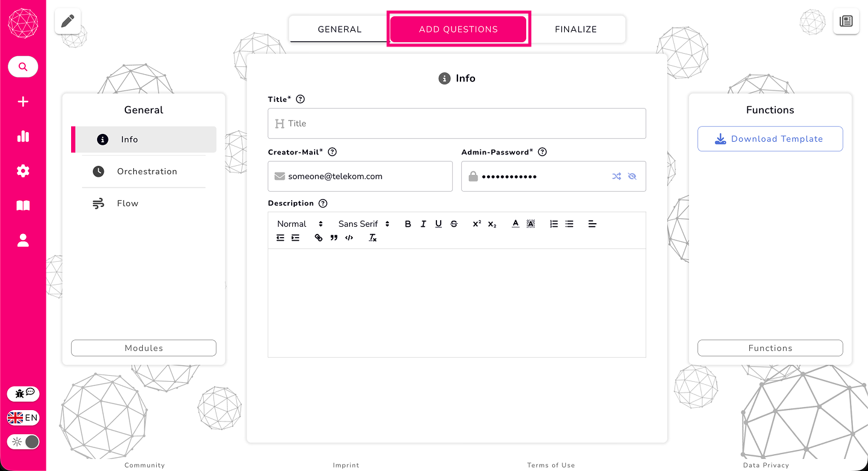Toggle the light/dark mode switch
The height and width of the screenshot is (471, 868).
click(x=24, y=441)
